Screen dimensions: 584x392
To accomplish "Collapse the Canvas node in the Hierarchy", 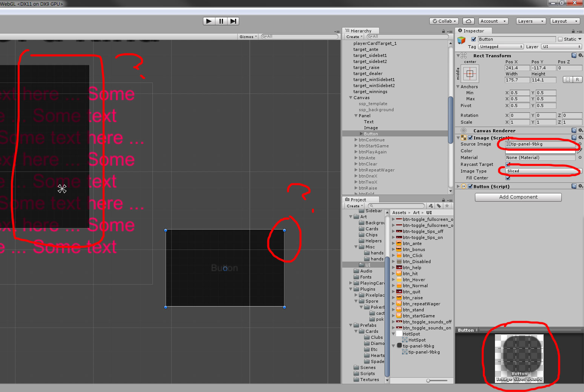I will point(351,97).
